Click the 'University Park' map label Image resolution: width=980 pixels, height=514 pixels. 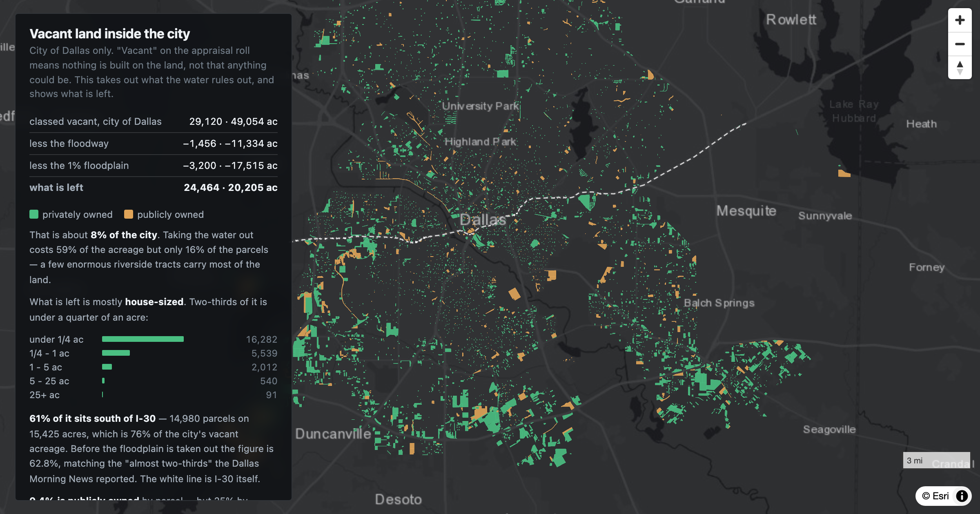[x=480, y=106]
